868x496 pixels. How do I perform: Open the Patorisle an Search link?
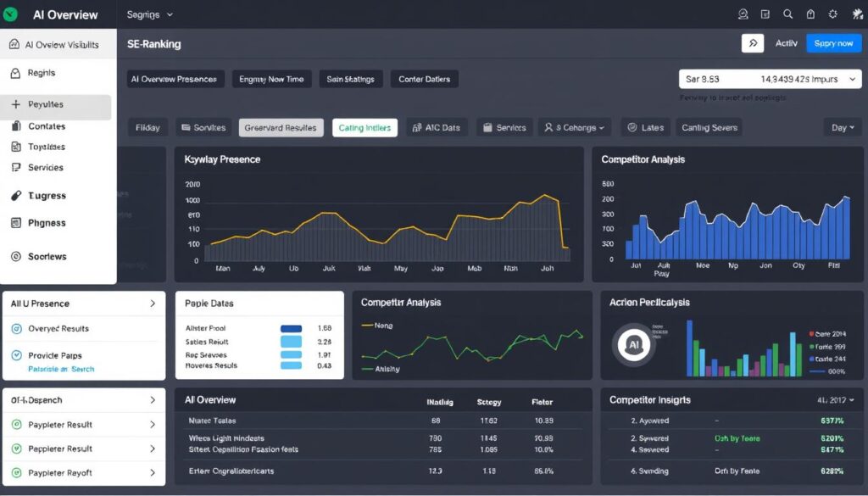click(61, 369)
